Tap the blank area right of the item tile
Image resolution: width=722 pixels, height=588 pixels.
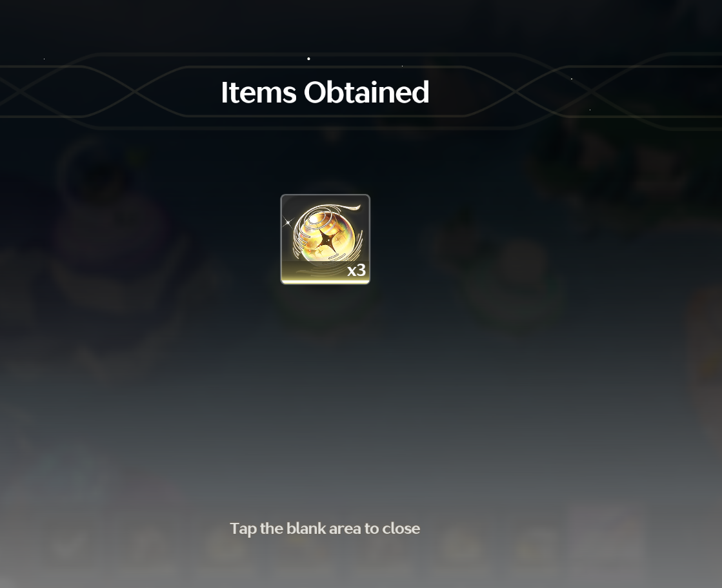(x=506, y=239)
